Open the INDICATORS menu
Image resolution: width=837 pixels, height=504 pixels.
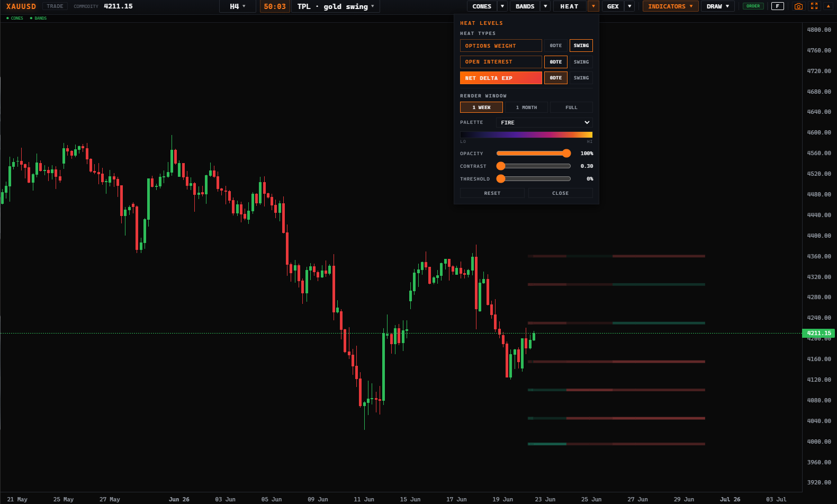(670, 6)
